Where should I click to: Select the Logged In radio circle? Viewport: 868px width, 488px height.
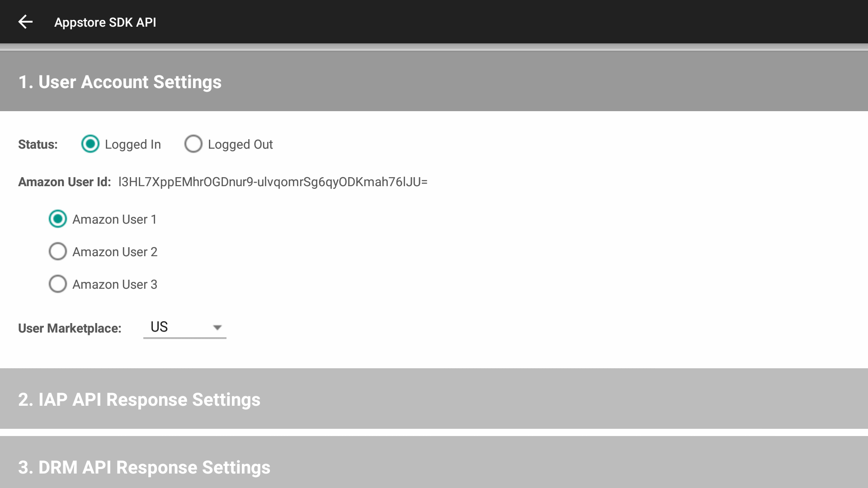pos(90,144)
